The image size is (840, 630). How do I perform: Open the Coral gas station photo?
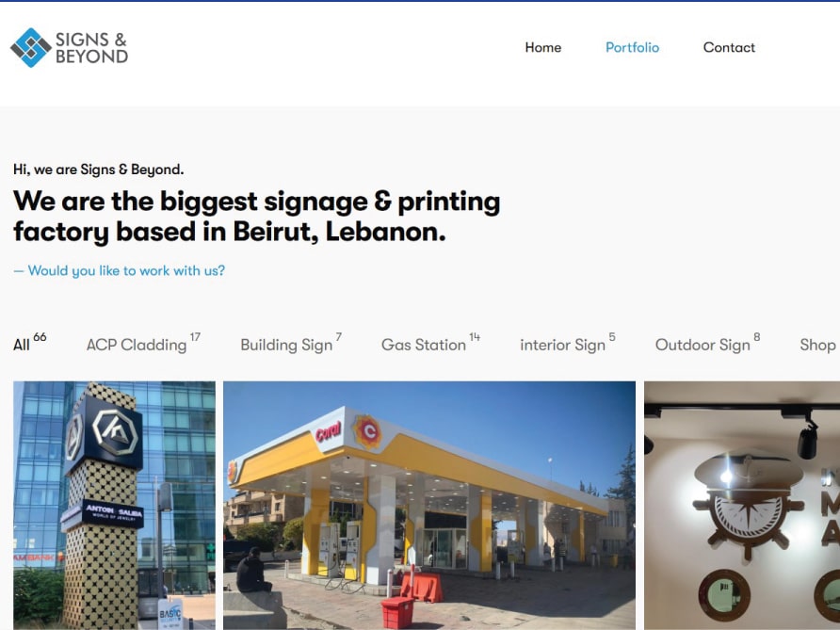coord(429,505)
